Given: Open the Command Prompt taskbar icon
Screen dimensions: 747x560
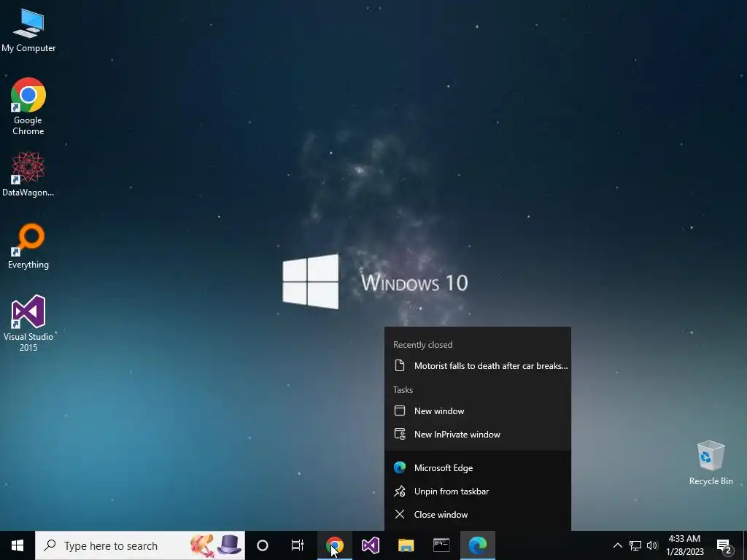Looking at the screenshot, I should [441, 545].
